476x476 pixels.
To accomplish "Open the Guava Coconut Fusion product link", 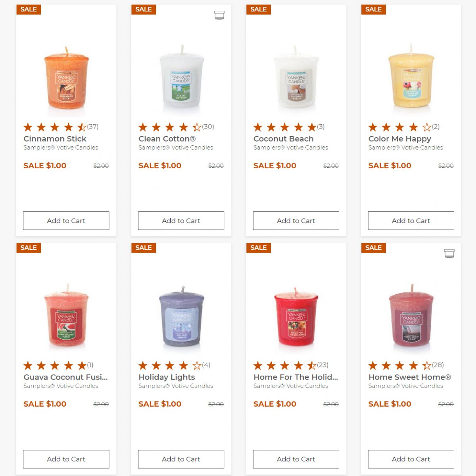I will pos(65,377).
